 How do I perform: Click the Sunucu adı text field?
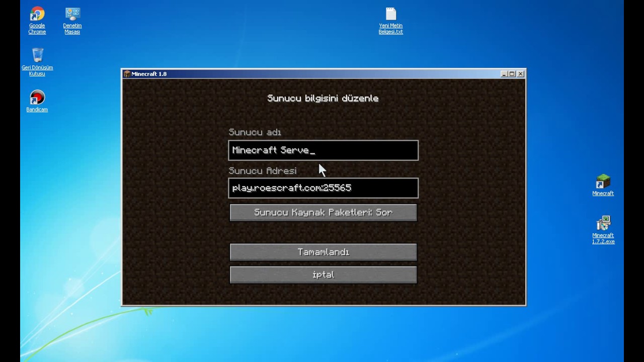coord(323,150)
